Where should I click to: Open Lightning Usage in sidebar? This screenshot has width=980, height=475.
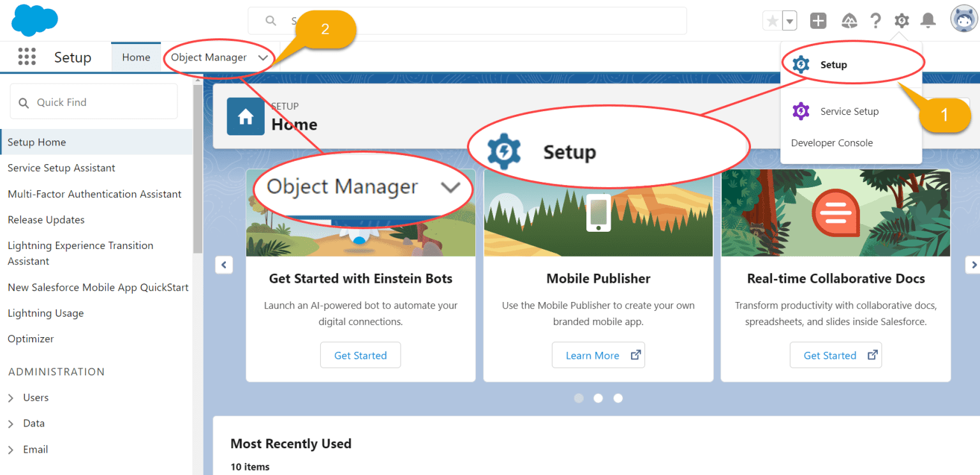coord(45,313)
